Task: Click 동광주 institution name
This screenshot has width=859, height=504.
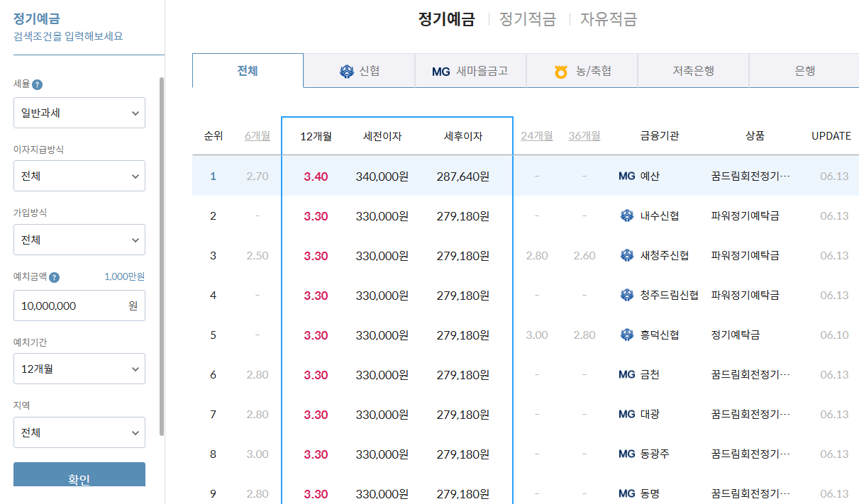Action: click(655, 454)
